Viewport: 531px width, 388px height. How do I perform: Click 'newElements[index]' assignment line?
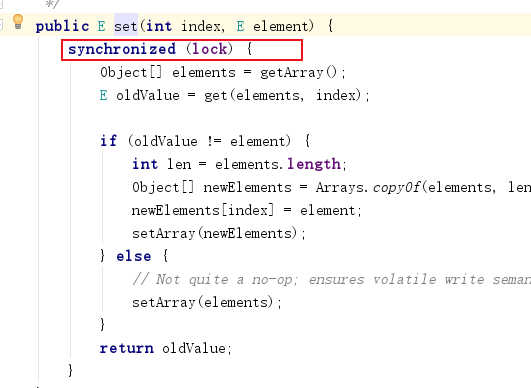[x=247, y=210]
